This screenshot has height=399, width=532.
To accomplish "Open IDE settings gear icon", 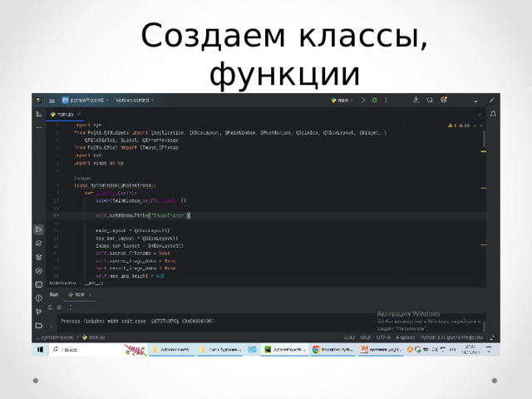I will [444, 100].
